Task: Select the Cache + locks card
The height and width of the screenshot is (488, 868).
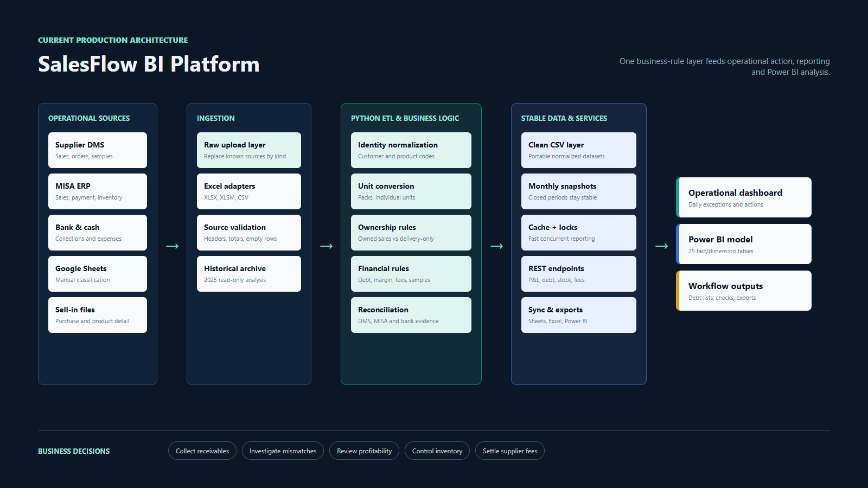Action: [579, 233]
